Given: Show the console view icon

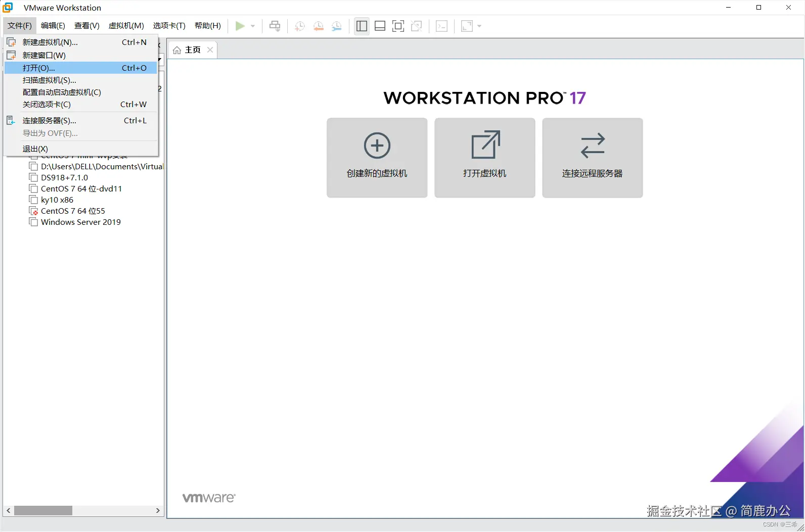Looking at the screenshot, I should 441,26.
